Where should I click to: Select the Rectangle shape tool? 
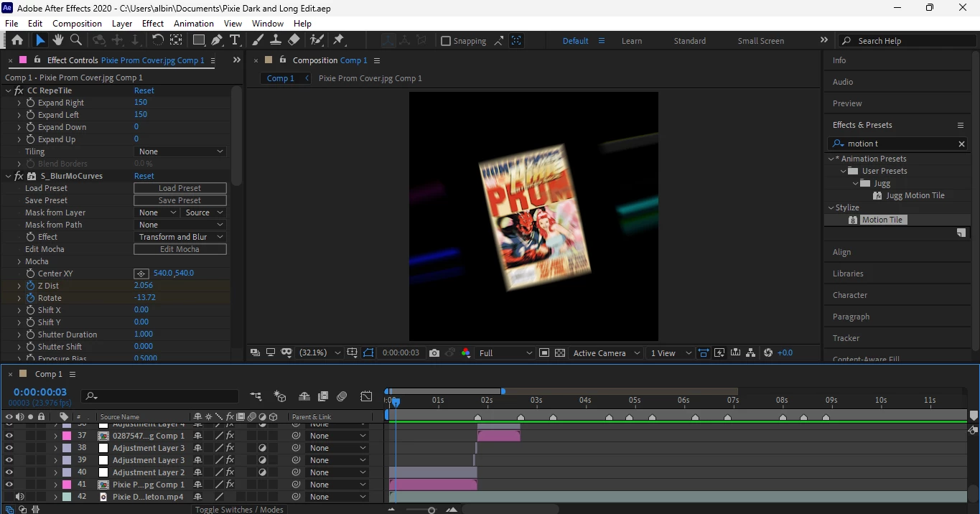click(x=199, y=40)
